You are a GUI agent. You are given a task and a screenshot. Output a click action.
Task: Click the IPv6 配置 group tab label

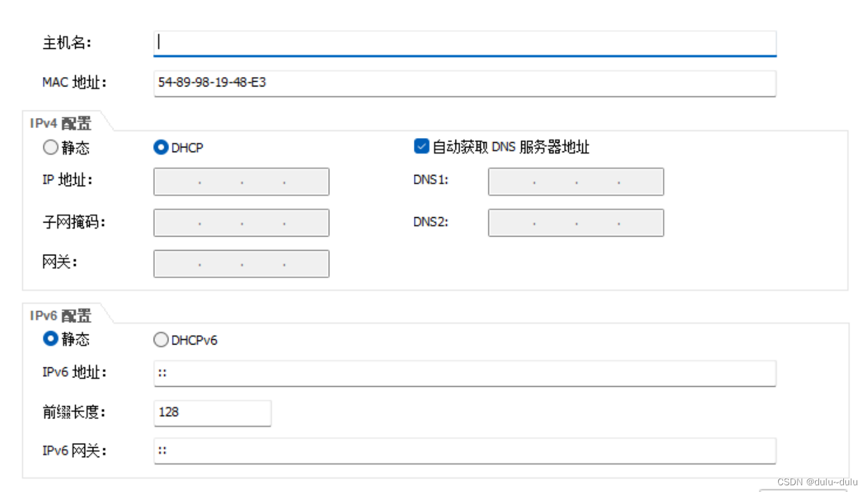click(x=60, y=316)
